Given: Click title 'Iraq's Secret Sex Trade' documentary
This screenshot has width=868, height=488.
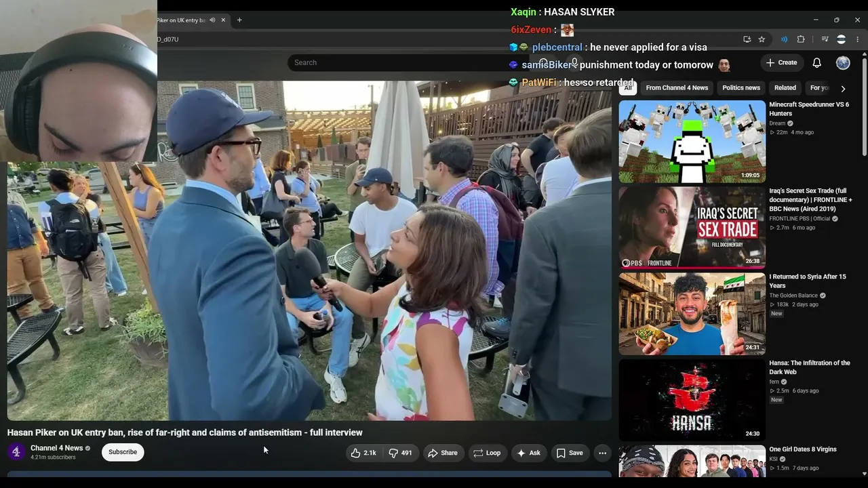Looking at the screenshot, I should [x=810, y=200].
